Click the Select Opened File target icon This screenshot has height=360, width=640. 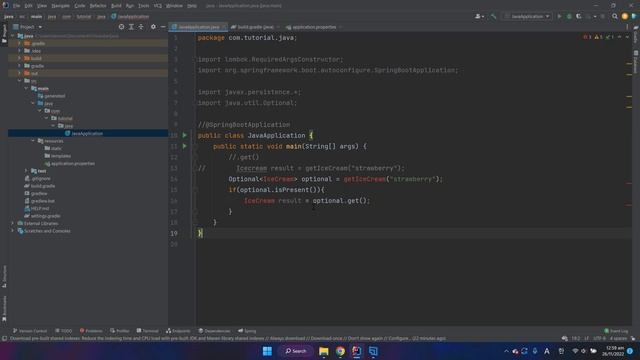[121, 27]
